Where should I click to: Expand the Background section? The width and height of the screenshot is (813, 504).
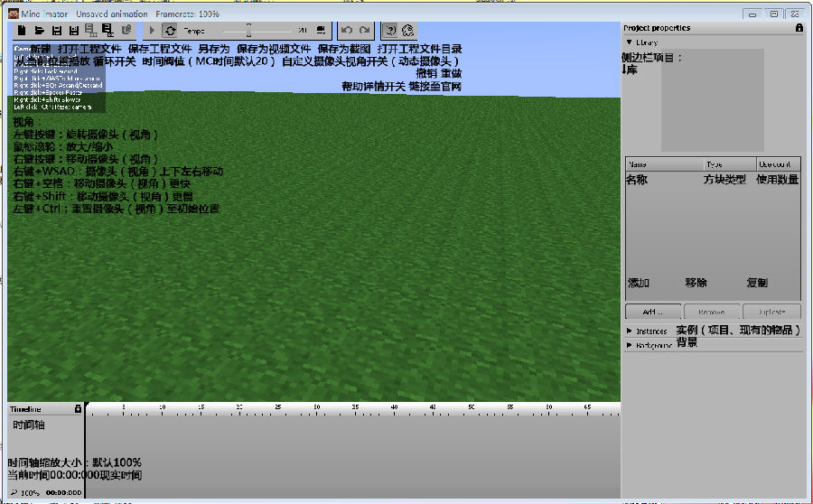629,345
